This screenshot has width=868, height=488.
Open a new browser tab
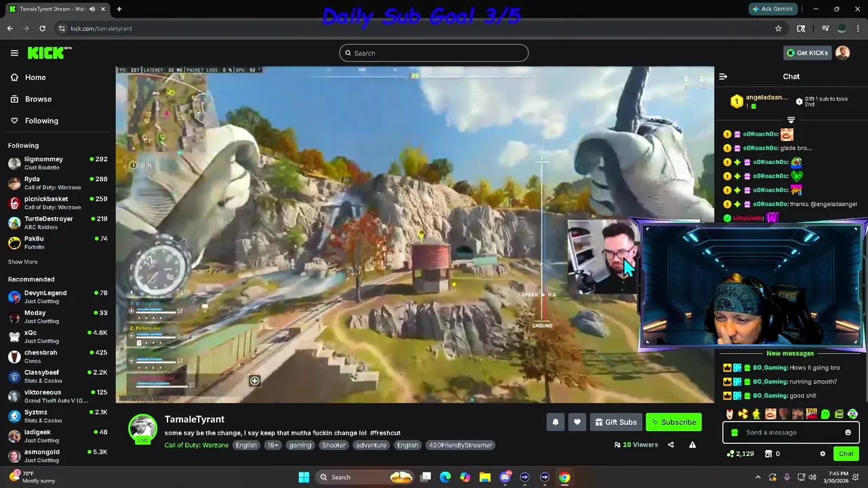point(119,9)
